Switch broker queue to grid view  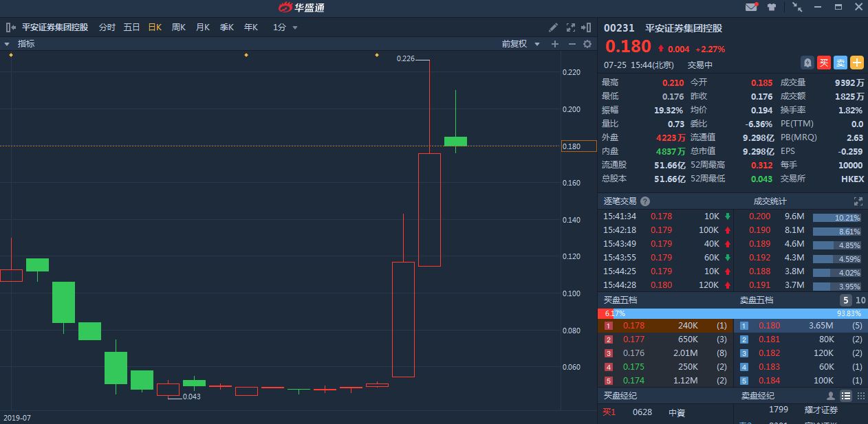(860, 396)
